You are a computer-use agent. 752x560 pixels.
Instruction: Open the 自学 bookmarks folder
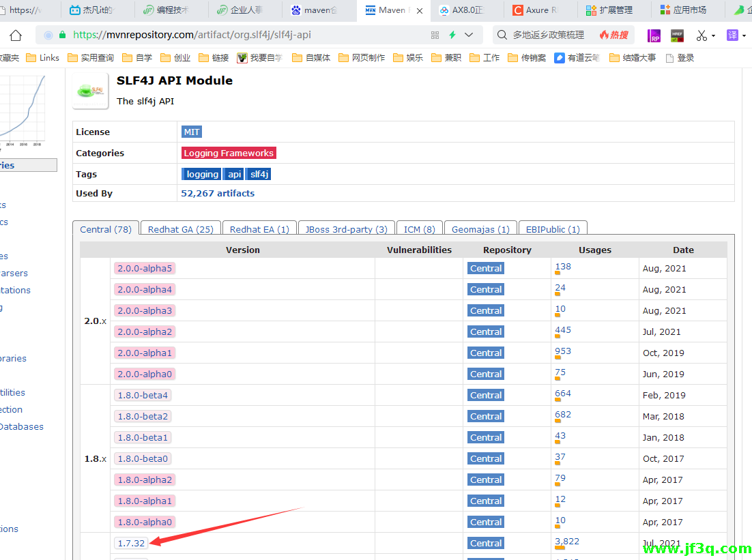pos(137,58)
